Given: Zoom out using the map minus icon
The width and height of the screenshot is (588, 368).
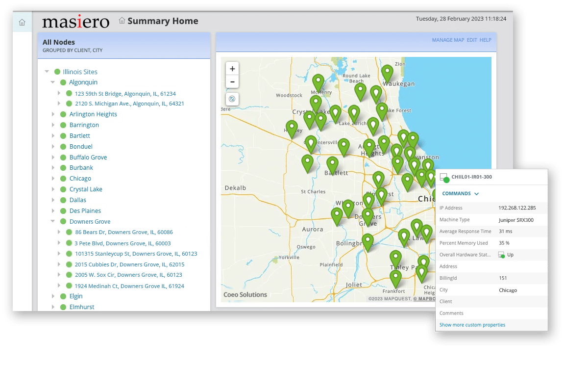Looking at the screenshot, I should tap(232, 81).
